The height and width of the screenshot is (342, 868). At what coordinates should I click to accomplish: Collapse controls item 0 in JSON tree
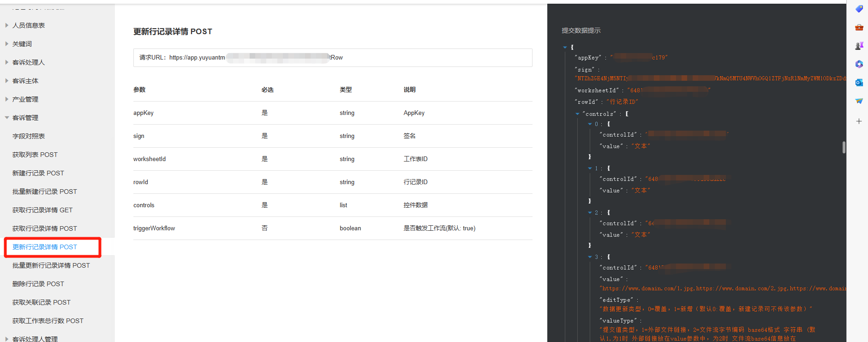pos(590,124)
